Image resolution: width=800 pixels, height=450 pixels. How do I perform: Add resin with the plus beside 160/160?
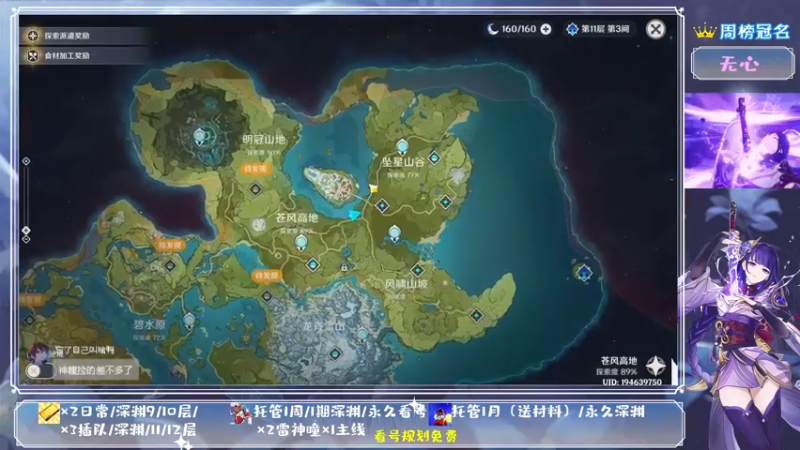(545, 29)
